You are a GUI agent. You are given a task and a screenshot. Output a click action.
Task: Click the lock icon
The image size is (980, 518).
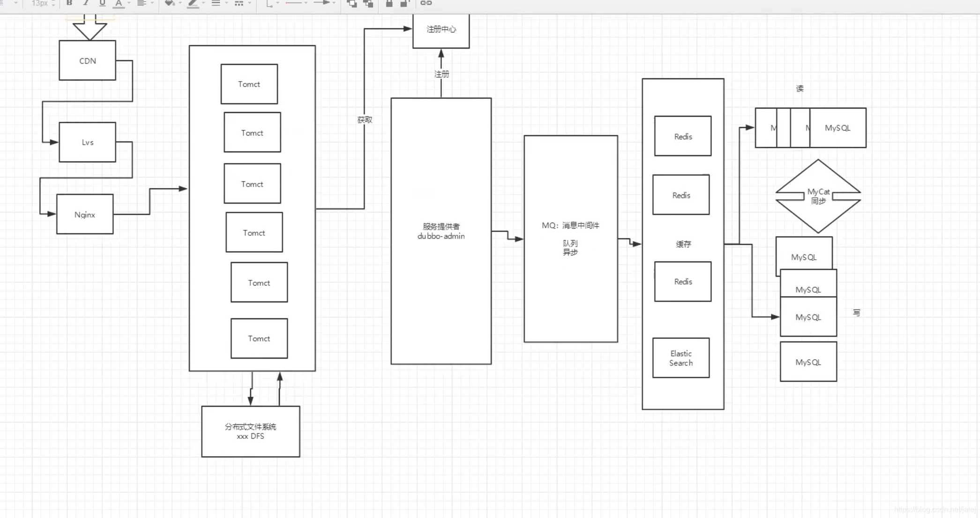(389, 3)
